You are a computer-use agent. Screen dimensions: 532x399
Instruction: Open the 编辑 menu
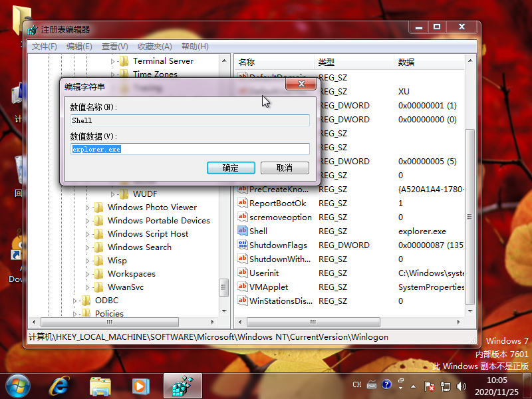point(79,47)
